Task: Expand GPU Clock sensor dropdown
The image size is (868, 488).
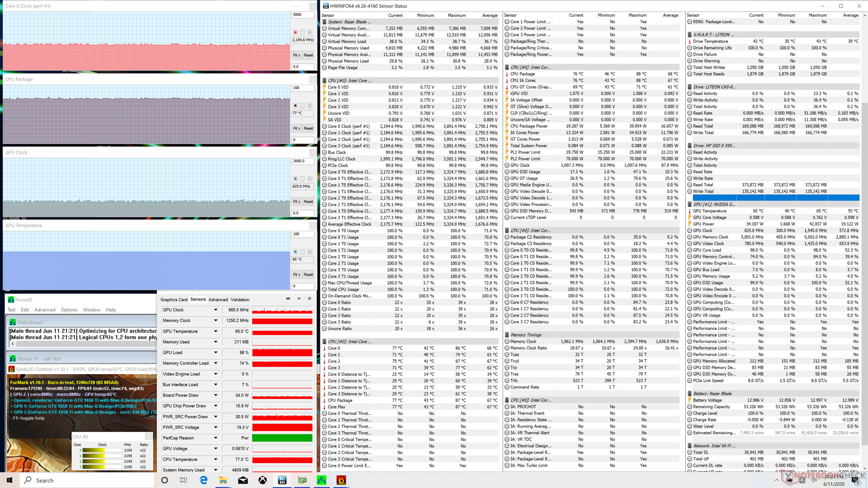Action: [216, 310]
